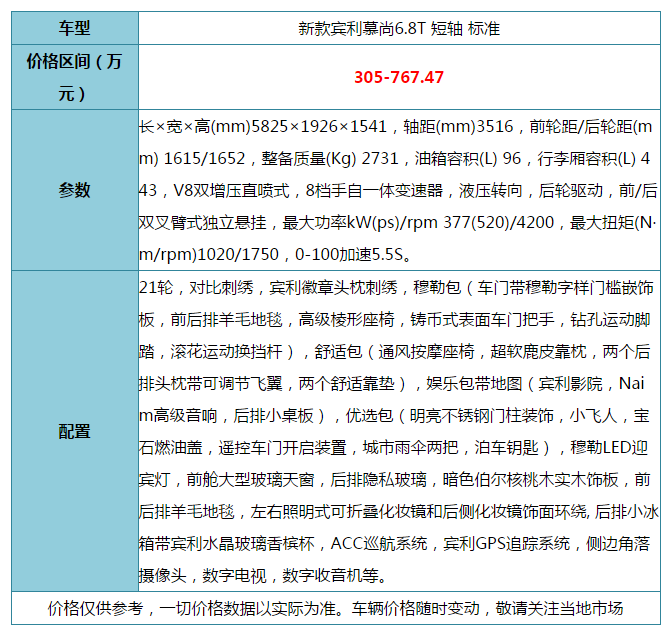Screen dimensions: 670x634
Task: Click the 参数 label cell
Action: [x=75, y=190]
